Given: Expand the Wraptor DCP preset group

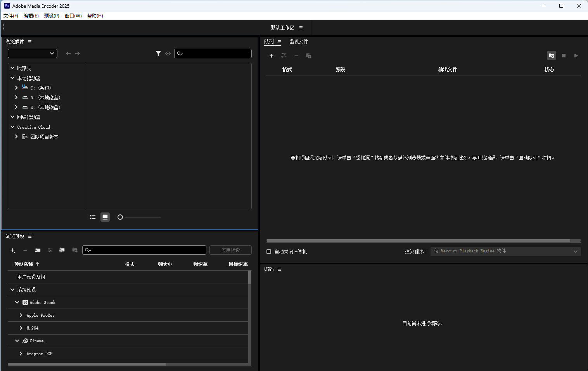Looking at the screenshot, I should pyautogui.click(x=21, y=354).
